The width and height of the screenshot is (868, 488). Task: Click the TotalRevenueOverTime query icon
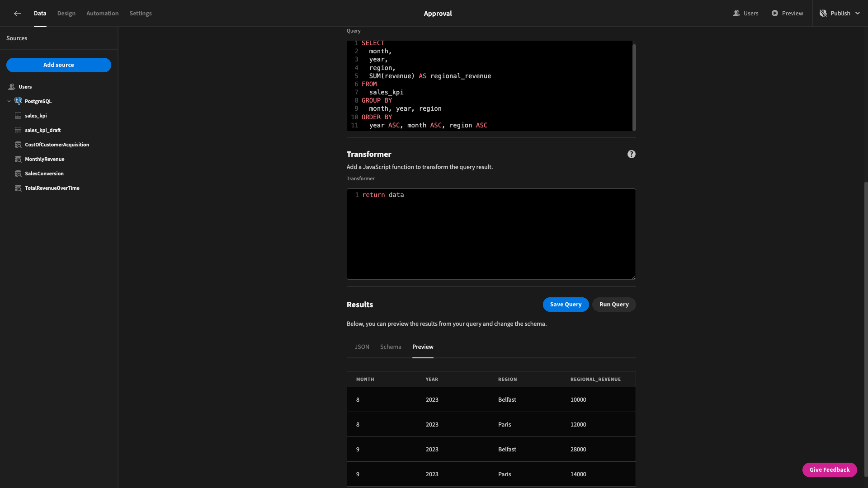[x=18, y=188]
